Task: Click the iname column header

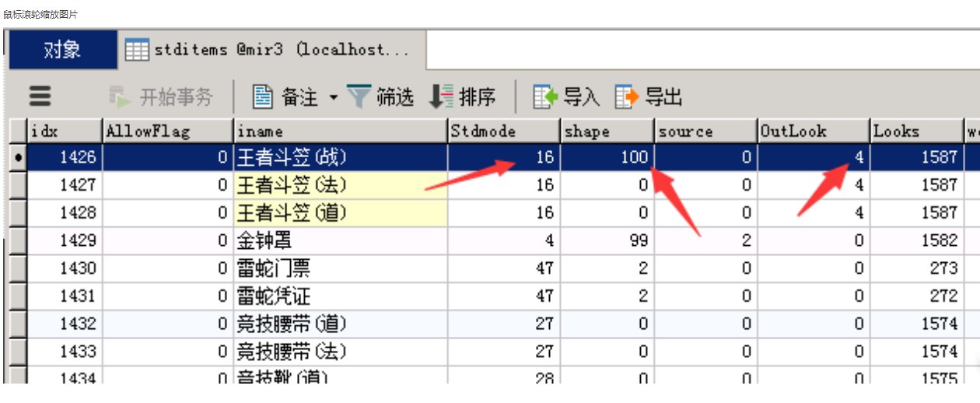Action: [340, 131]
